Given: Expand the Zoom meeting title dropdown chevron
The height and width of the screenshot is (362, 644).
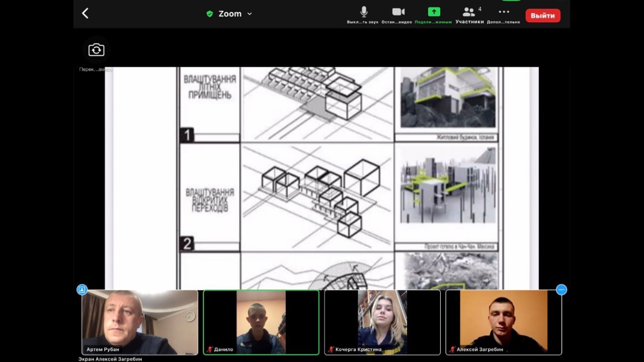Looking at the screenshot, I should tap(250, 14).
